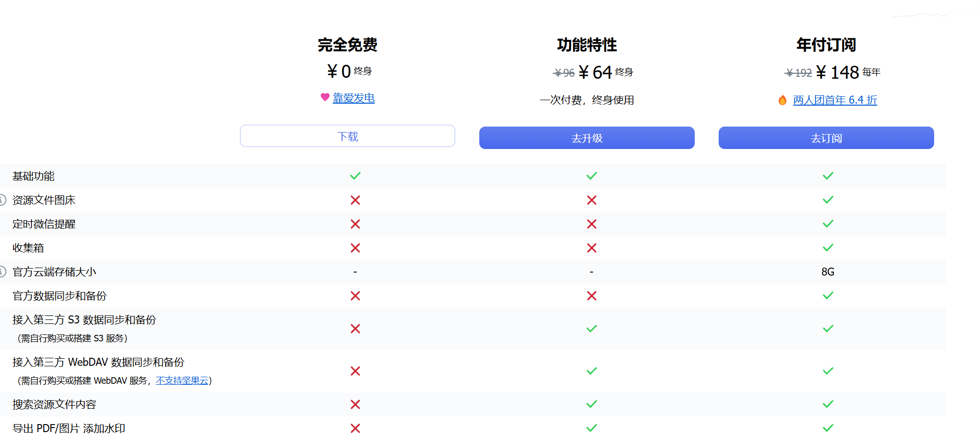The image size is (980, 448).
Task: Click the 官方数据同步和备份 checkmark under 年付订阅
Action: pyautogui.click(x=828, y=296)
